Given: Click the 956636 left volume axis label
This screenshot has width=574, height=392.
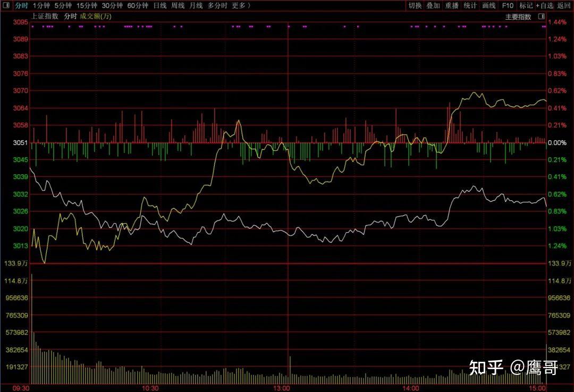Looking at the screenshot, I should pyautogui.click(x=17, y=298).
